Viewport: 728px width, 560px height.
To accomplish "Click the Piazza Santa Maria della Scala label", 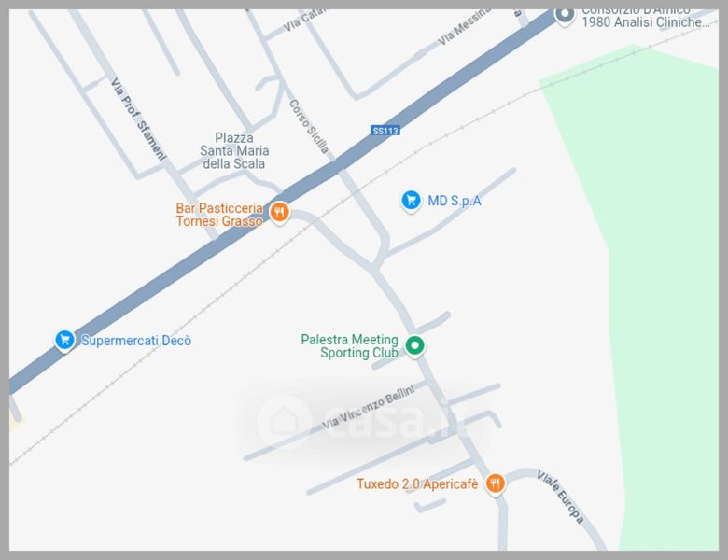I will [x=234, y=150].
